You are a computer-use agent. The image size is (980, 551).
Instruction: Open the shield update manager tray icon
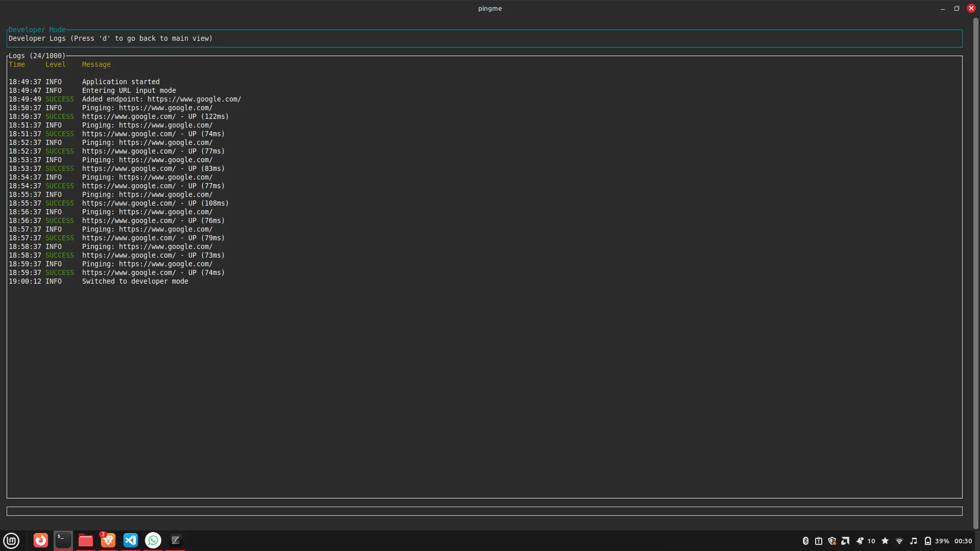click(x=832, y=541)
